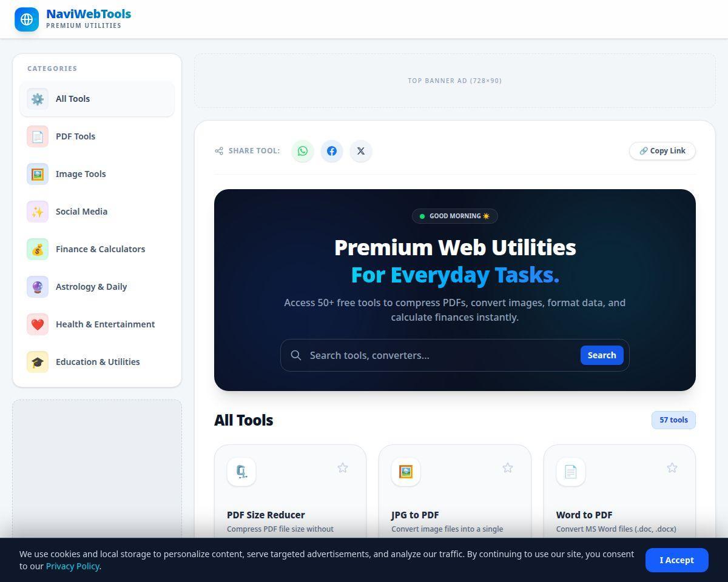The height and width of the screenshot is (582, 728).
Task: Open the JPG to PDF tool title
Action: (x=415, y=515)
